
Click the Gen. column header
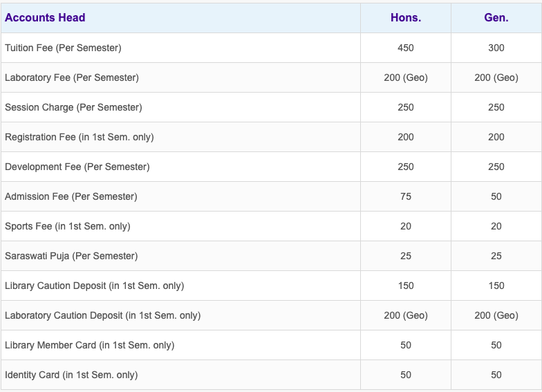(496, 18)
